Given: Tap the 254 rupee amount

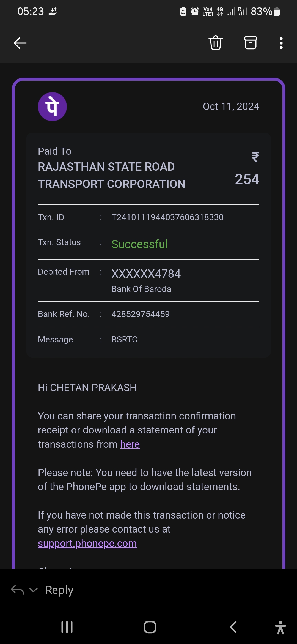Looking at the screenshot, I should pos(247,179).
